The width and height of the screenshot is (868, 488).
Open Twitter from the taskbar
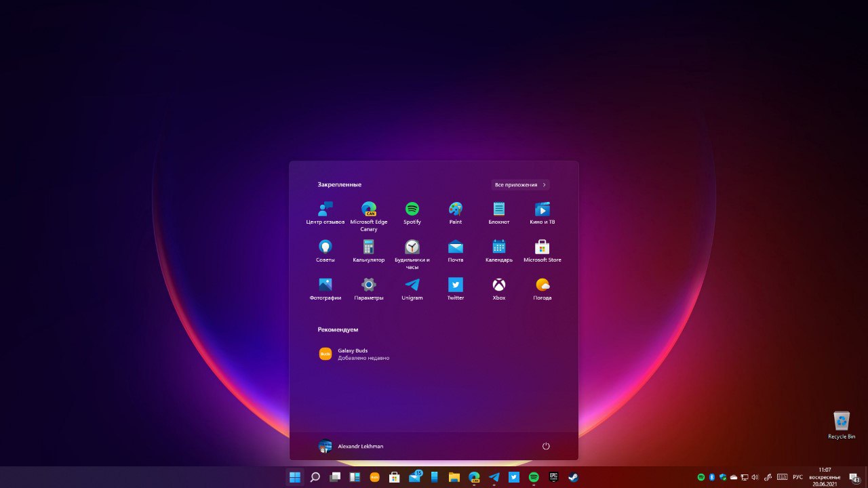[x=514, y=477]
